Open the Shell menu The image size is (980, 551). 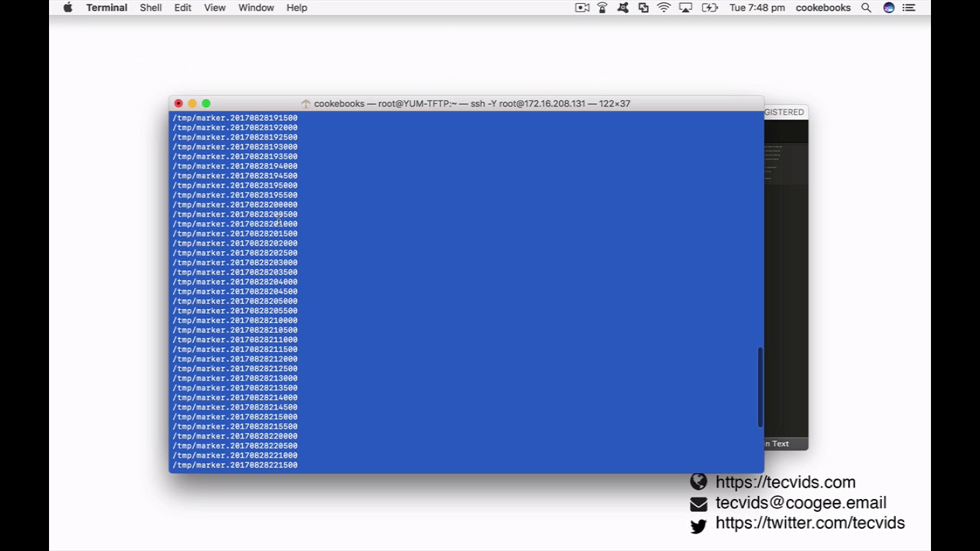[x=150, y=8]
